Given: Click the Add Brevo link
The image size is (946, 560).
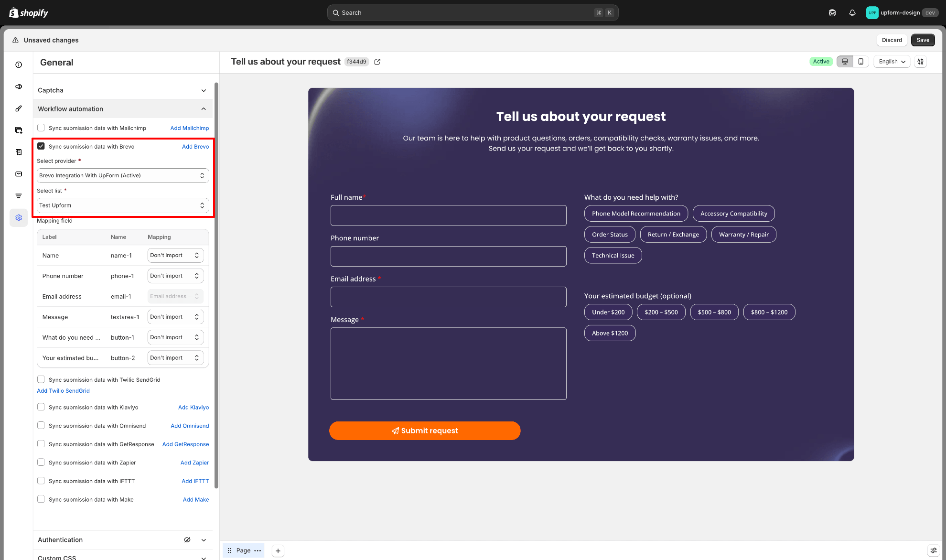Looking at the screenshot, I should coord(195,147).
